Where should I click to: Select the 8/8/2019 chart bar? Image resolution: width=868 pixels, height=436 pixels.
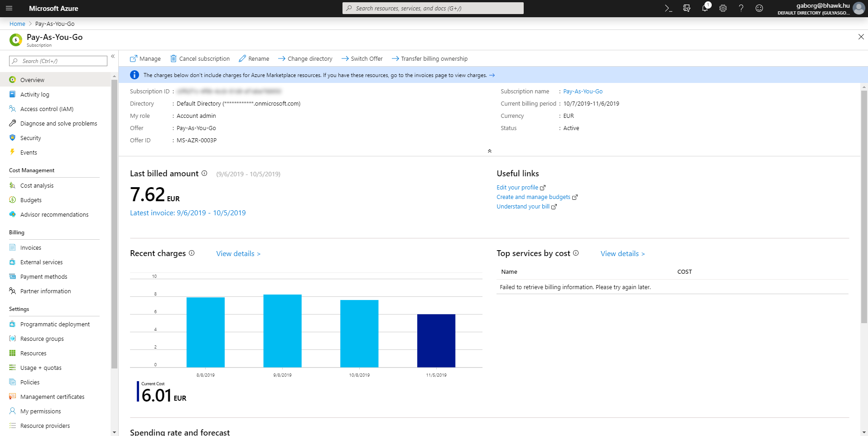coord(206,332)
